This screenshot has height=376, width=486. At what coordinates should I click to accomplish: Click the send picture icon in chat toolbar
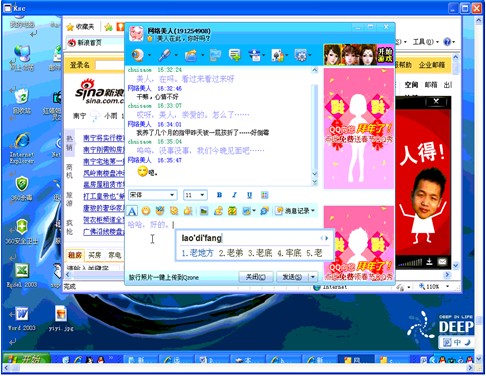coord(204,211)
